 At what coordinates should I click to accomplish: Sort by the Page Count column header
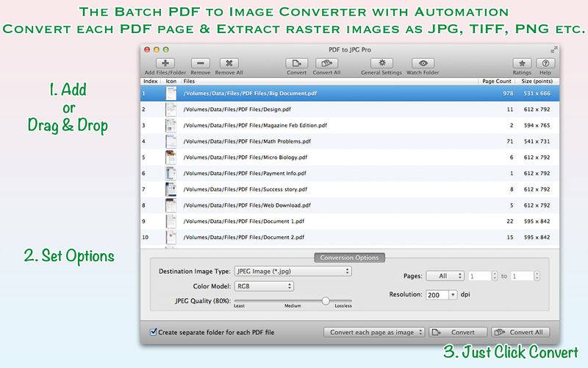(497, 81)
